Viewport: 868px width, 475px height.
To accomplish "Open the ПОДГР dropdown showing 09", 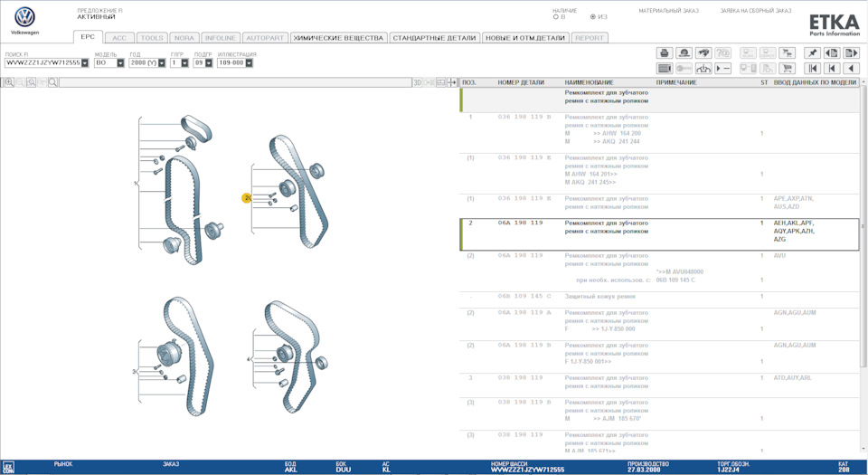I will point(209,63).
